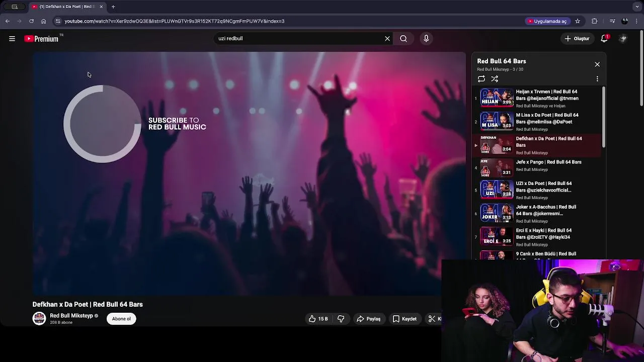
Task: Open the scissors clip button
Action: pos(433,319)
